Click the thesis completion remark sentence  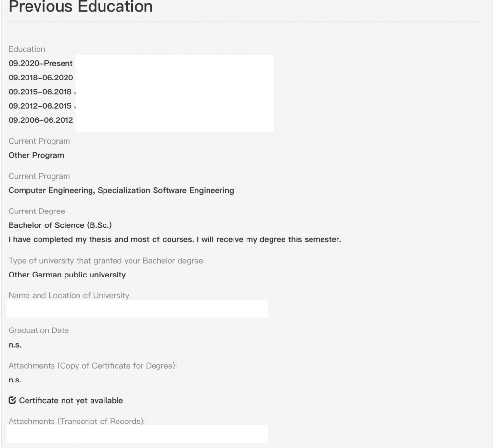175,239
